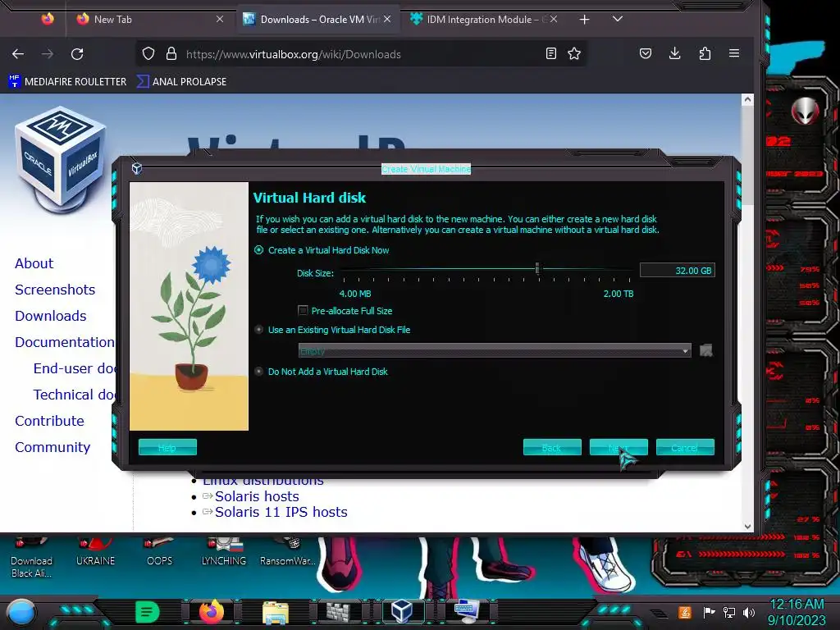
Task: Click the Firefox forward arrow
Action: click(x=48, y=54)
